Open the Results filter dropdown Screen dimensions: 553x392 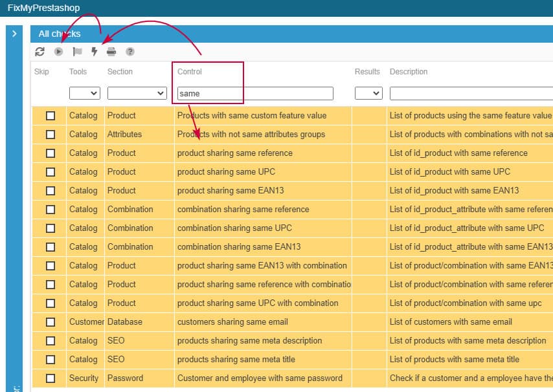pyautogui.click(x=368, y=94)
